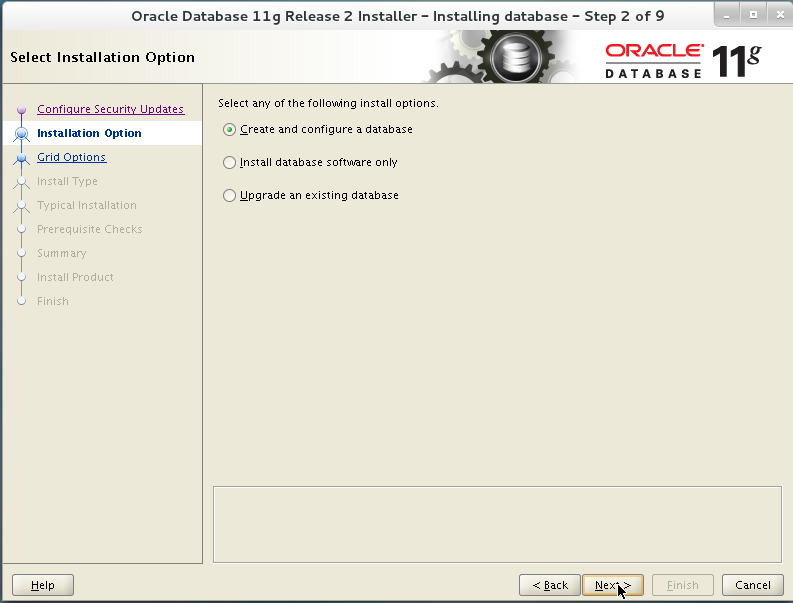Click the Oracle Database 11g logo
The width and height of the screenshot is (793, 603).
pos(683,61)
